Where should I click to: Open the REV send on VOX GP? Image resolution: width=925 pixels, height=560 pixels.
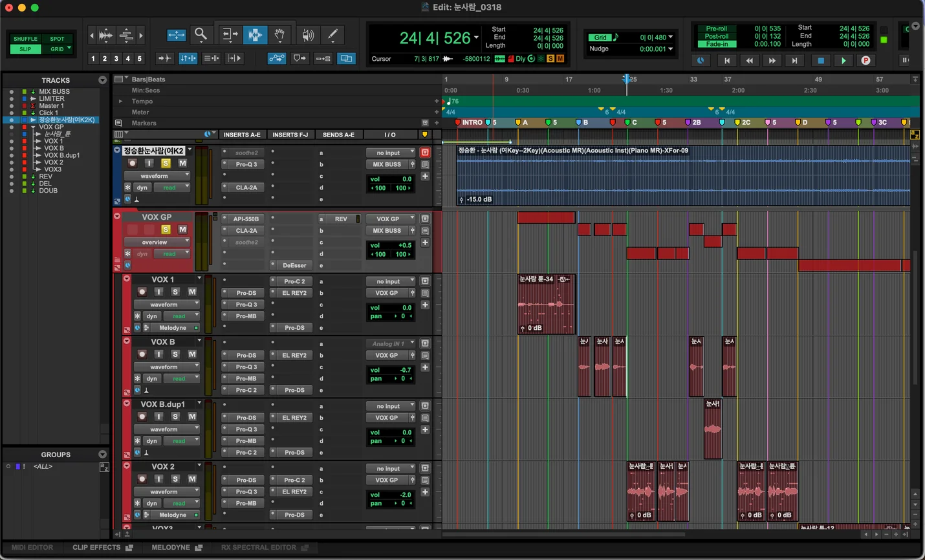(341, 219)
